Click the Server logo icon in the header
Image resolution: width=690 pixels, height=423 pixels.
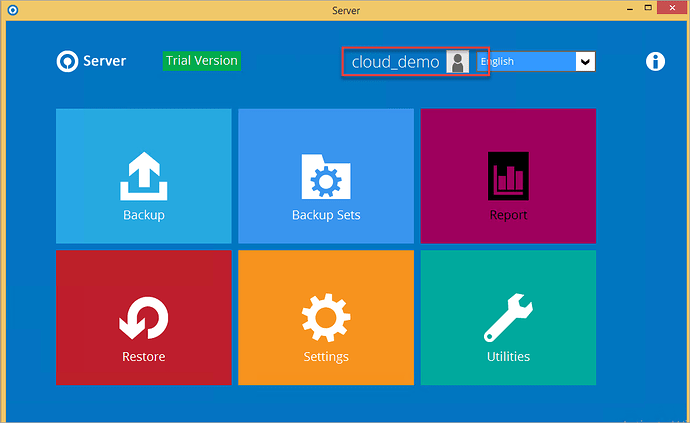(67, 61)
